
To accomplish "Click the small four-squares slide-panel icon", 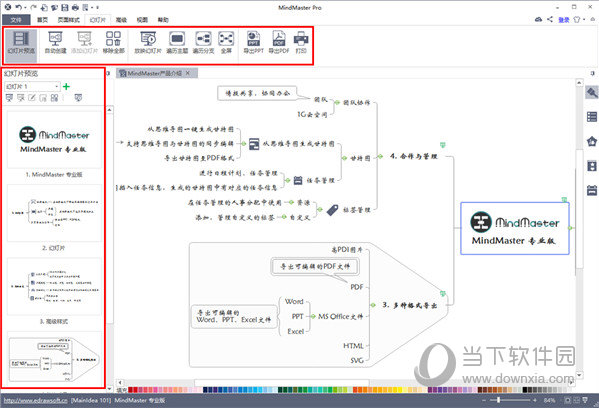I will [54, 98].
